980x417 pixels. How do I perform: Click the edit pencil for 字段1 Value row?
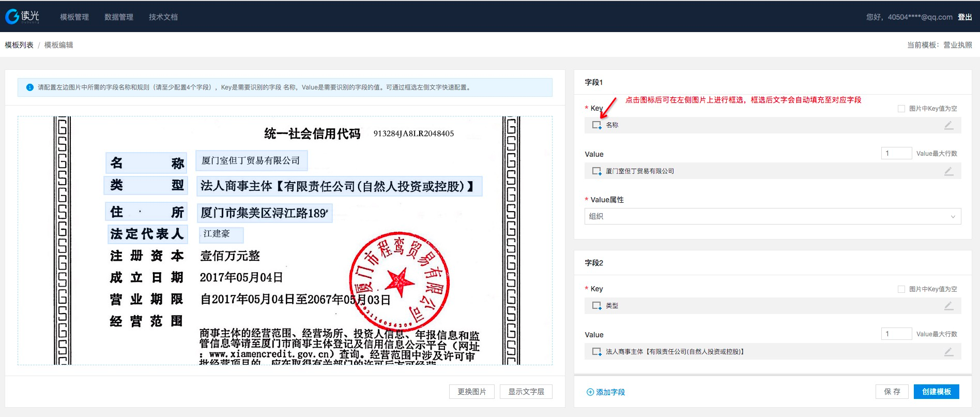pyautogui.click(x=948, y=171)
